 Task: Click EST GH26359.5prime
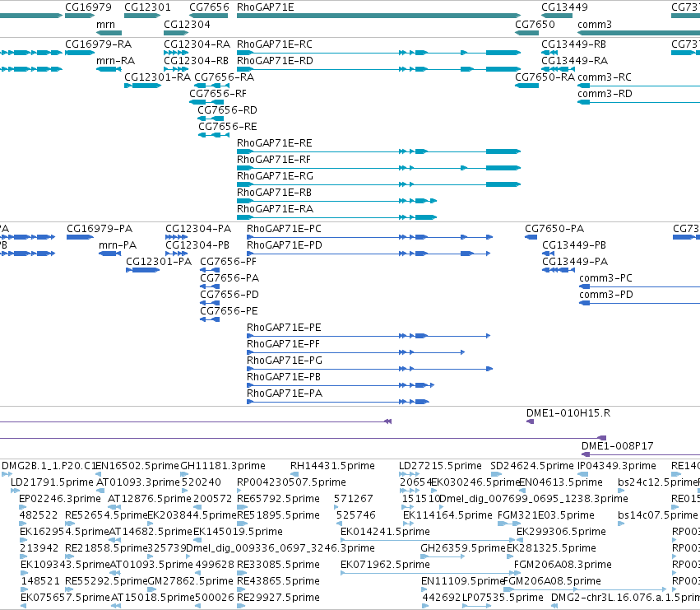(463, 549)
